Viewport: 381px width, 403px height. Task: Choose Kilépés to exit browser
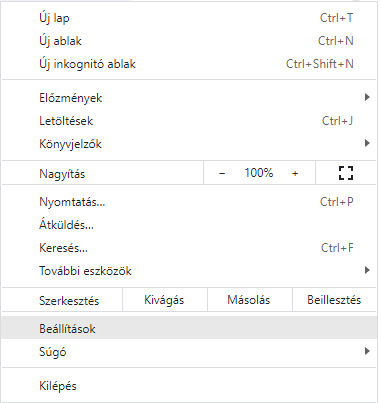[x=189, y=386]
